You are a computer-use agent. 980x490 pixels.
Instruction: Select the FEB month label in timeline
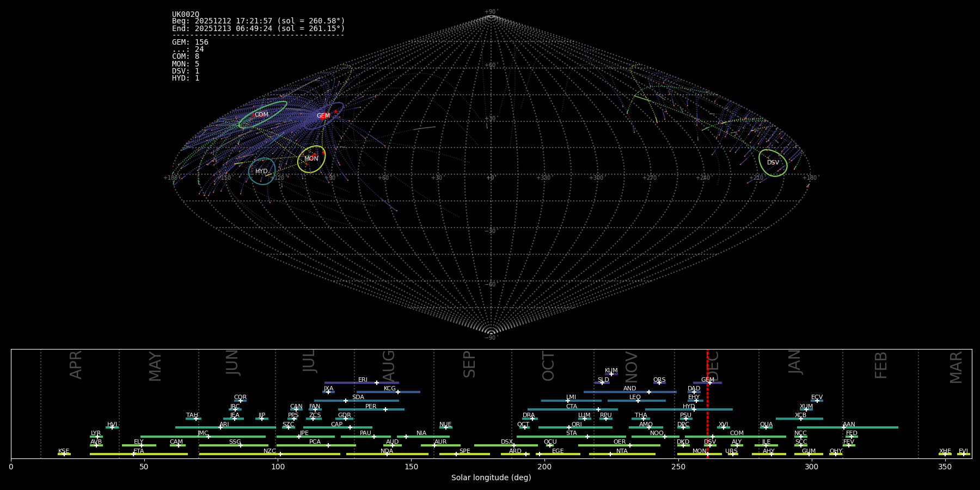881,365
